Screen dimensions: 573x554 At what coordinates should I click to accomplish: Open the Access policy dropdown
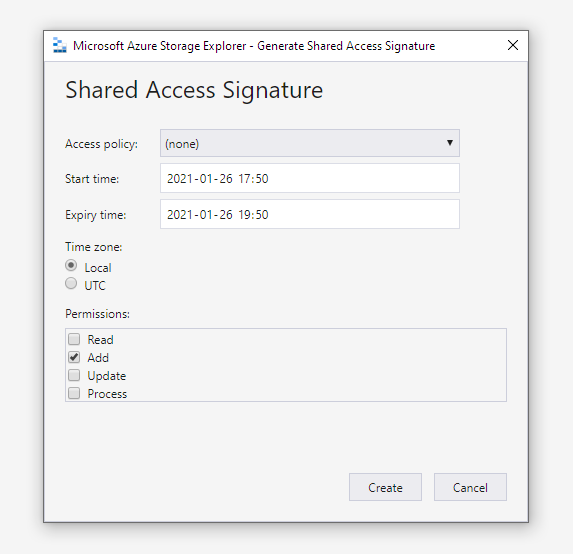pyautogui.click(x=310, y=143)
